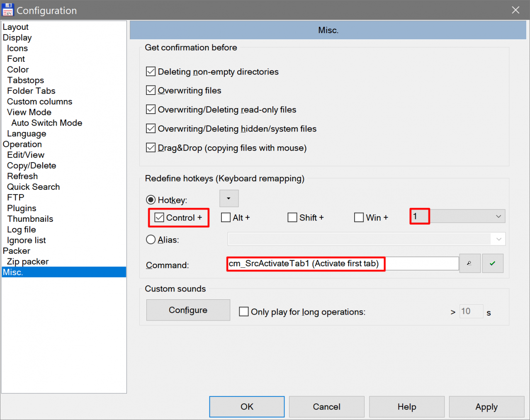Enable the Alt + modifier checkbox
The width and height of the screenshot is (530, 420).
226,218
